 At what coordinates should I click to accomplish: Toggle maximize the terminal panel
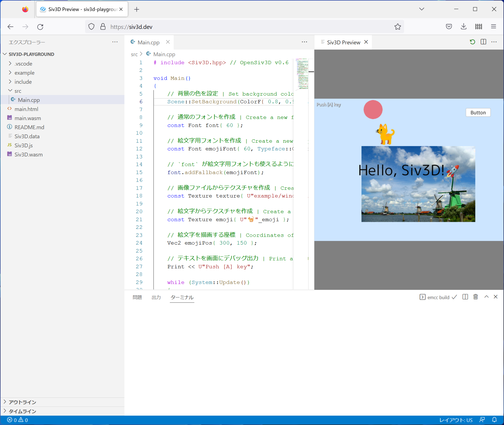coord(486,297)
